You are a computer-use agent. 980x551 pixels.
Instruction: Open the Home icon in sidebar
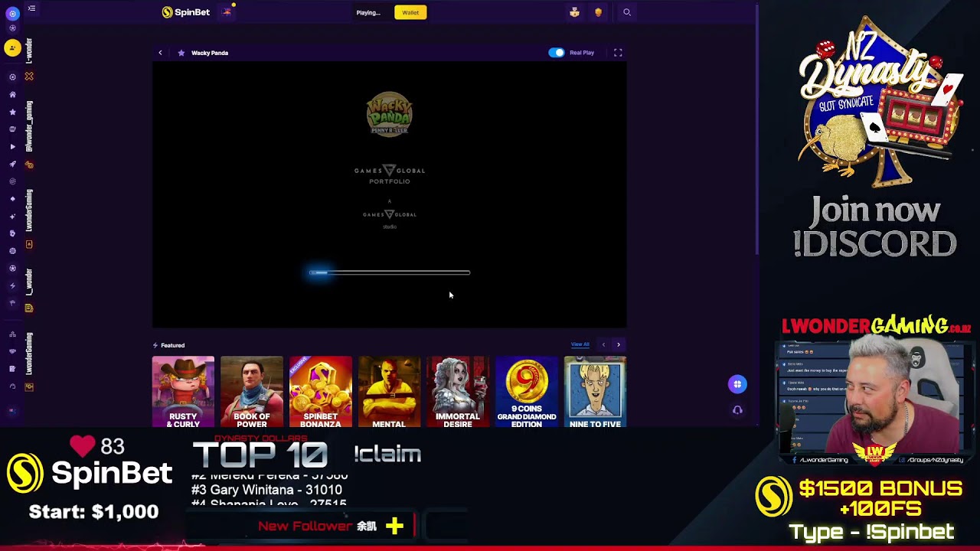pyautogui.click(x=12, y=95)
